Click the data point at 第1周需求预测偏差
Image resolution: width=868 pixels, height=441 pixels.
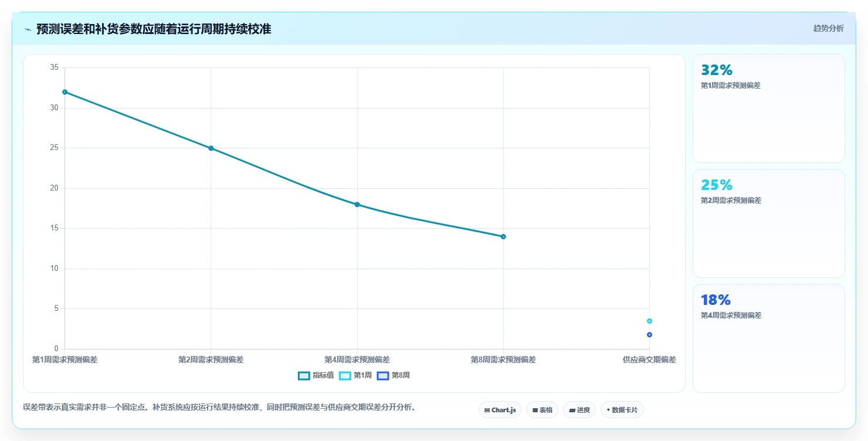65,92
